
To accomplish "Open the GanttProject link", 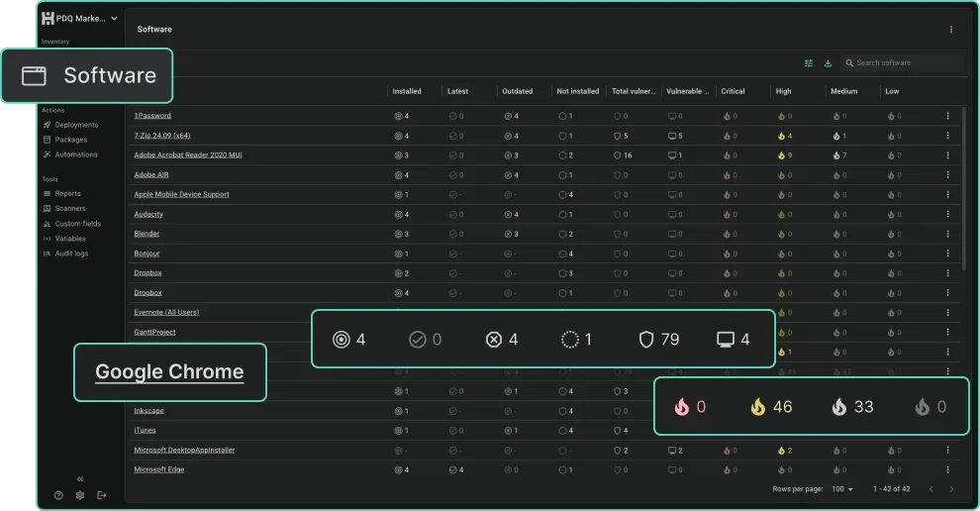I will pyautogui.click(x=154, y=333).
